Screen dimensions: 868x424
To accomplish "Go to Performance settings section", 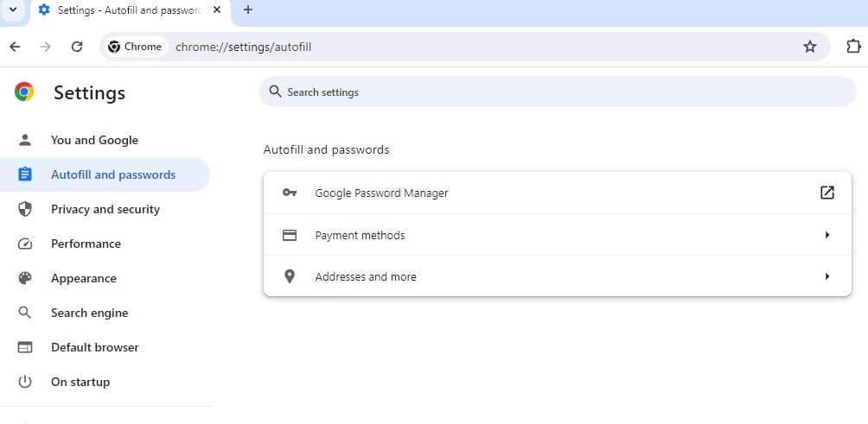I will coord(86,244).
